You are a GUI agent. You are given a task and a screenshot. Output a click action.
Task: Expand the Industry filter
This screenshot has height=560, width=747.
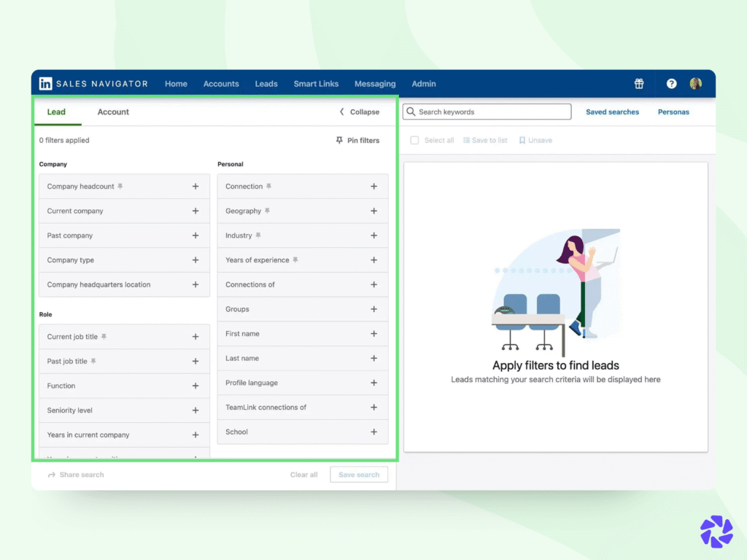click(x=373, y=236)
